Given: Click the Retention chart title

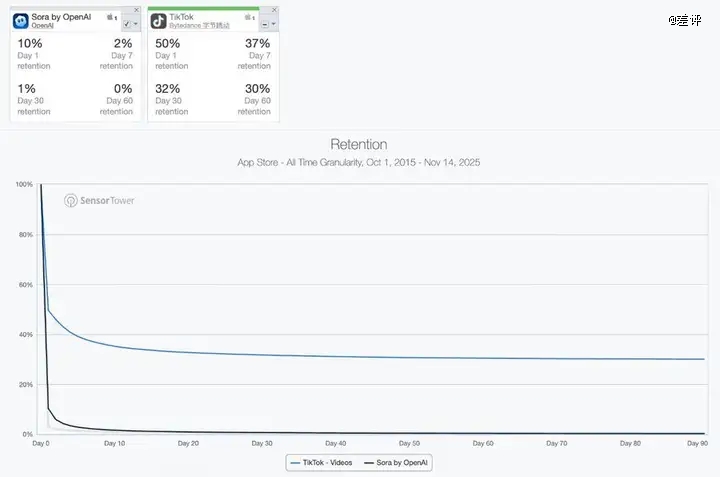Looking at the screenshot, I should [x=358, y=145].
